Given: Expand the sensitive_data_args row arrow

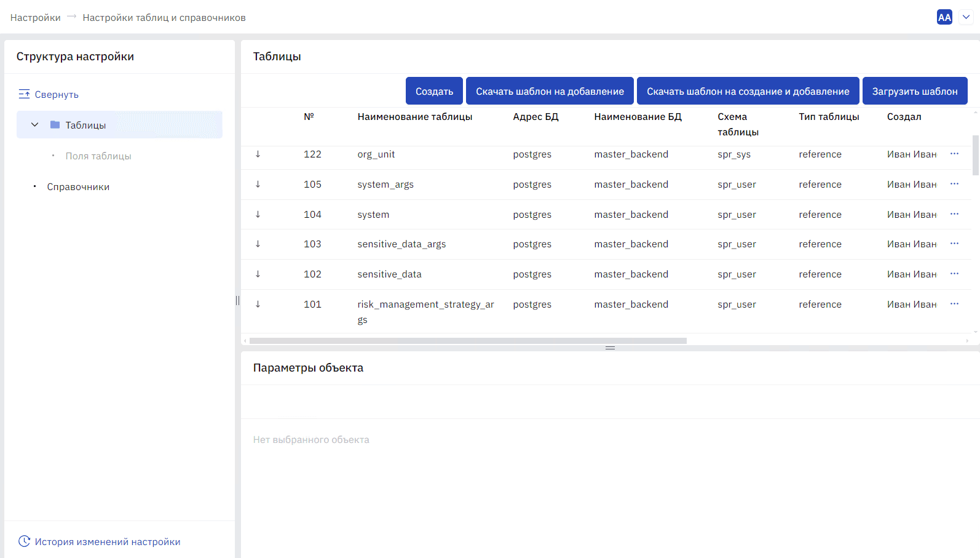Looking at the screenshot, I should pos(258,244).
